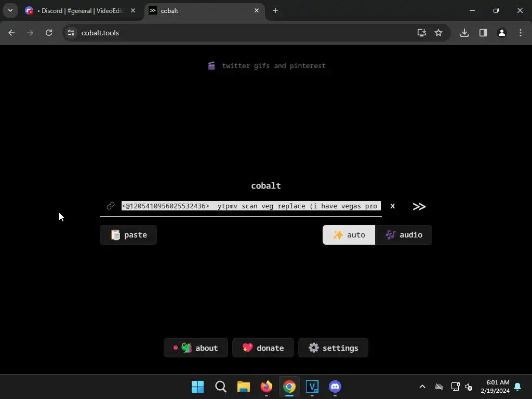
Task: Click the OneDrive cloud tray icon
Action: tap(439, 387)
